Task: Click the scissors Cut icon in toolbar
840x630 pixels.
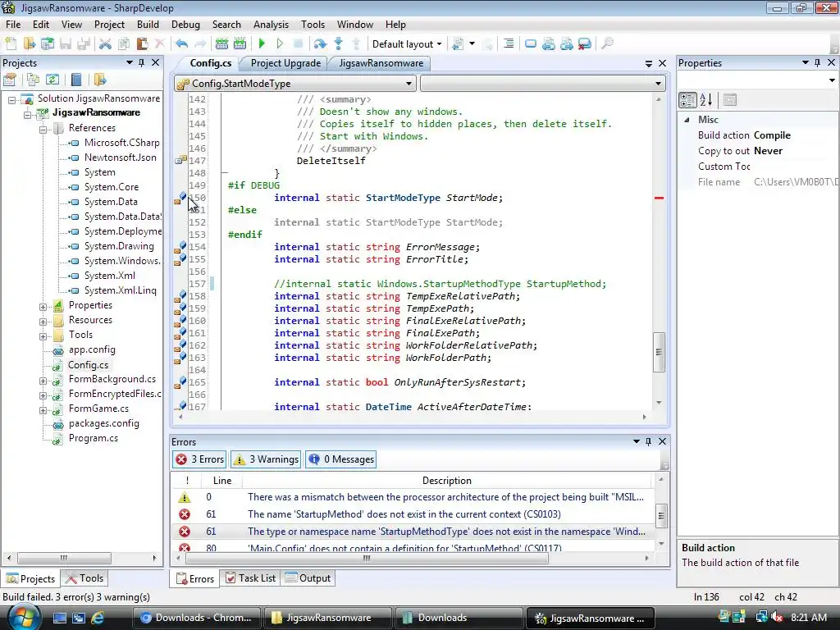Action: pyautogui.click(x=105, y=43)
